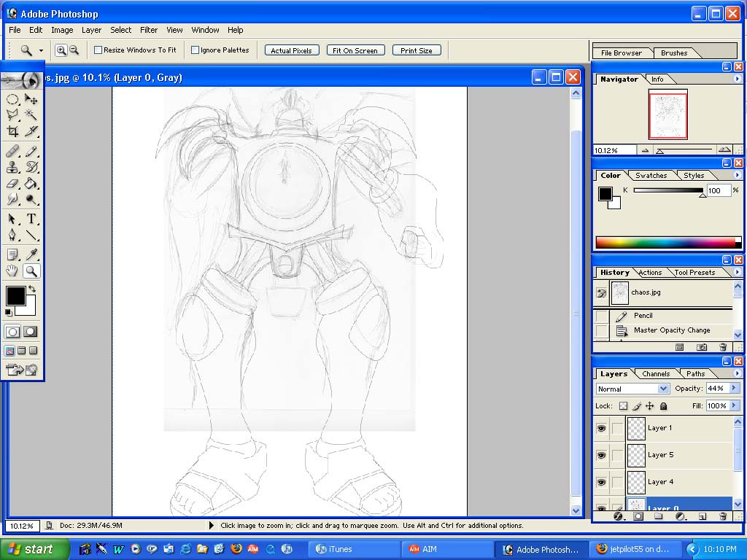Select the Dodge tool
This screenshot has height=560, width=747.
[x=31, y=199]
